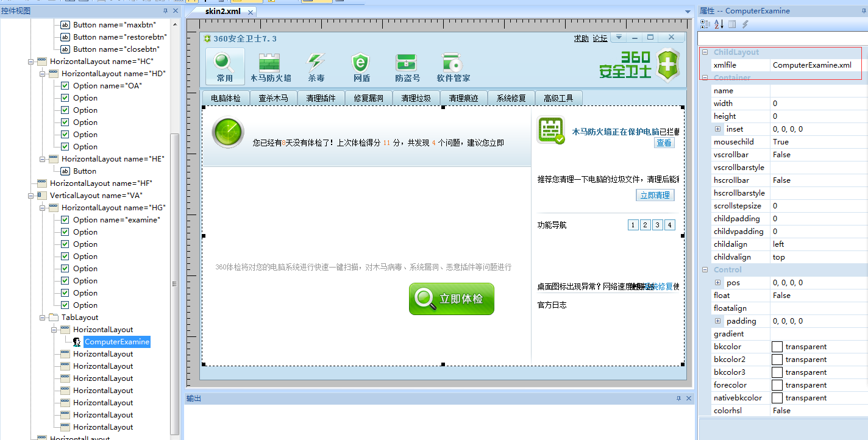
Task: Click the 杀毒 lightning icon
Action: pos(315,64)
